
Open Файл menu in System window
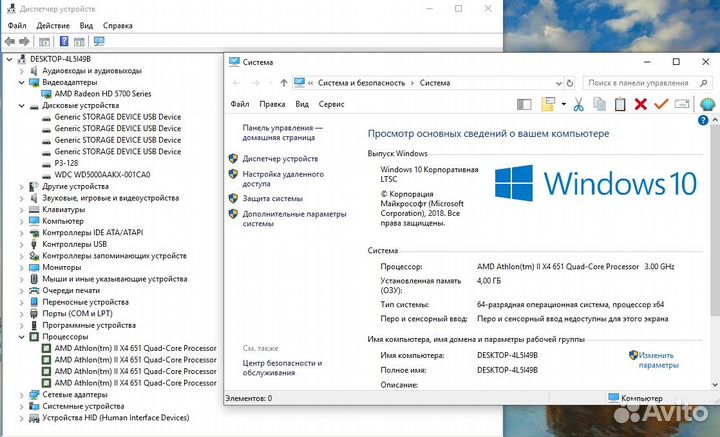tap(240, 104)
